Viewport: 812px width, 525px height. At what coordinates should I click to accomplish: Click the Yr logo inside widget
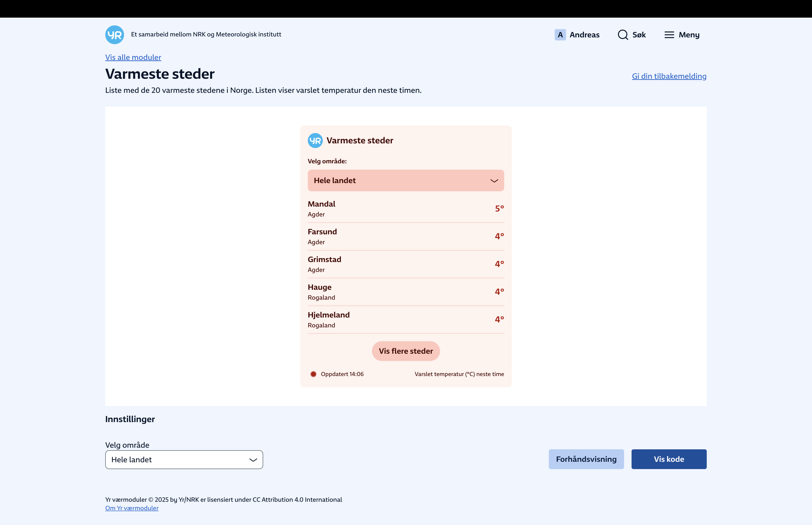315,141
